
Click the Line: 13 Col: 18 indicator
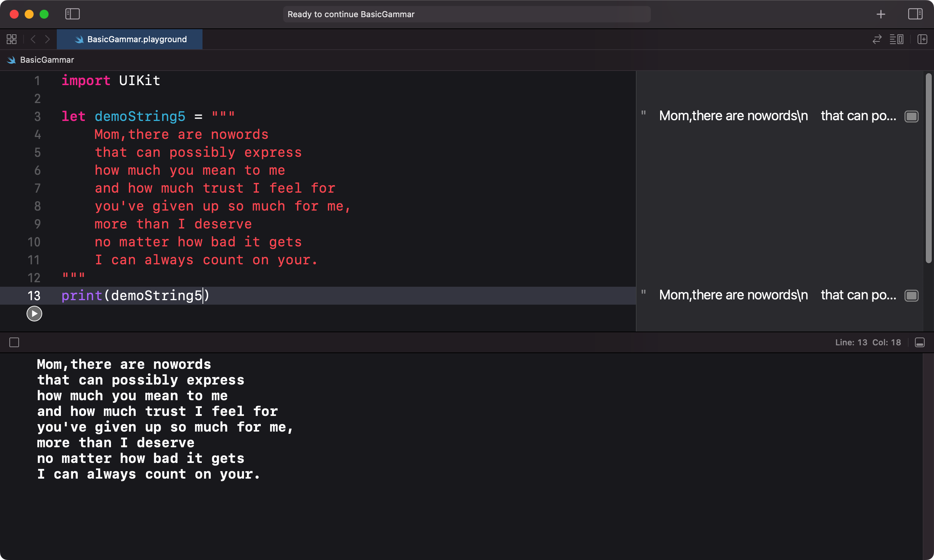[868, 342]
